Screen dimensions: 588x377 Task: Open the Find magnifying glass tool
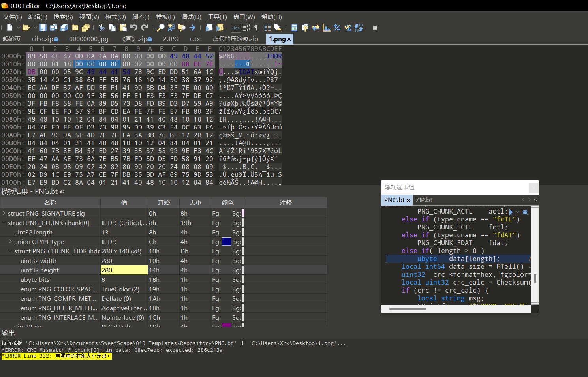160,28
